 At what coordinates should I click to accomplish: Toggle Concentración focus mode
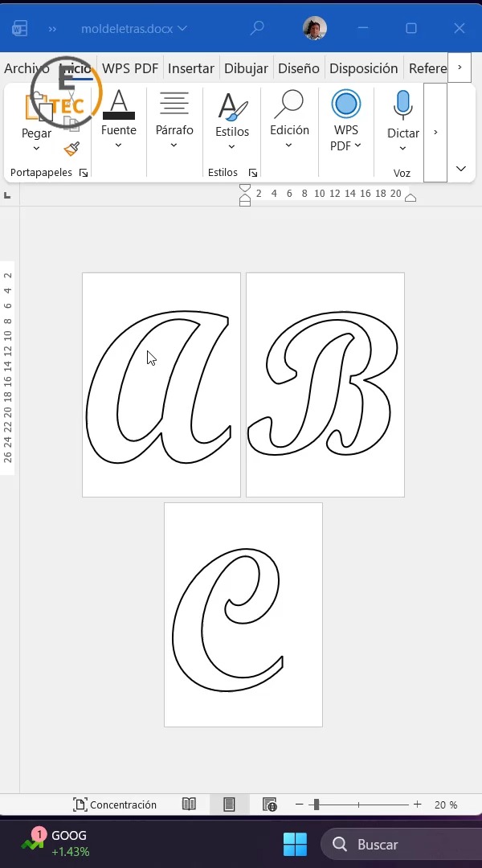[x=115, y=805]
